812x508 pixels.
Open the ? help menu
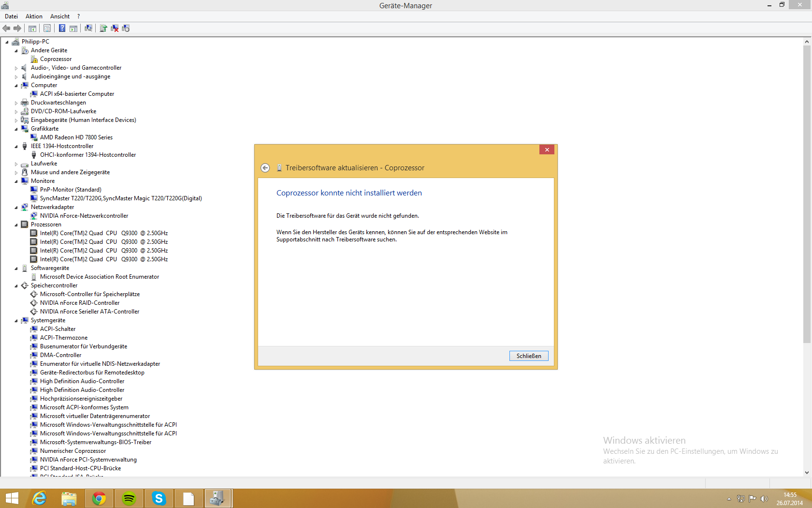[x=78, y=16]
